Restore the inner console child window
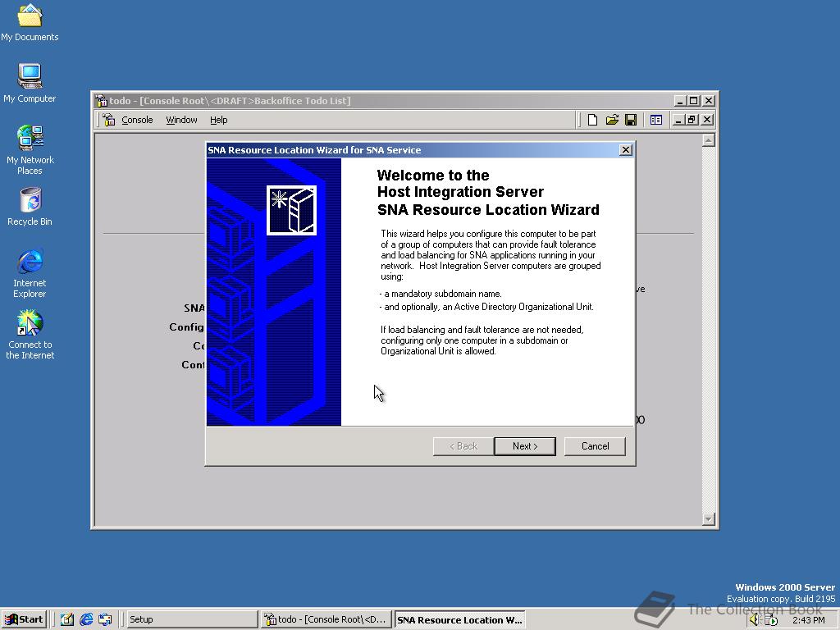Image resolution: width=840 pixels, height=630 pixels. point(692,120)
